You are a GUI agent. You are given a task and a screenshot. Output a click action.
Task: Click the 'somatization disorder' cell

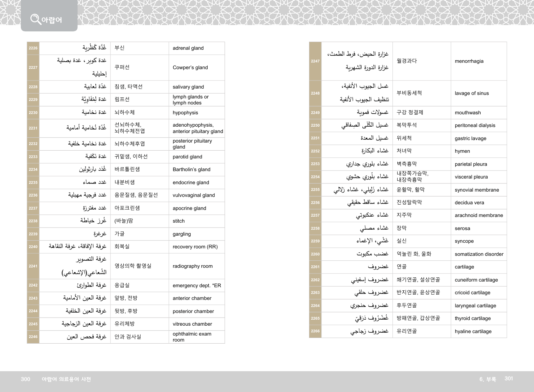(x=479, y=254)
